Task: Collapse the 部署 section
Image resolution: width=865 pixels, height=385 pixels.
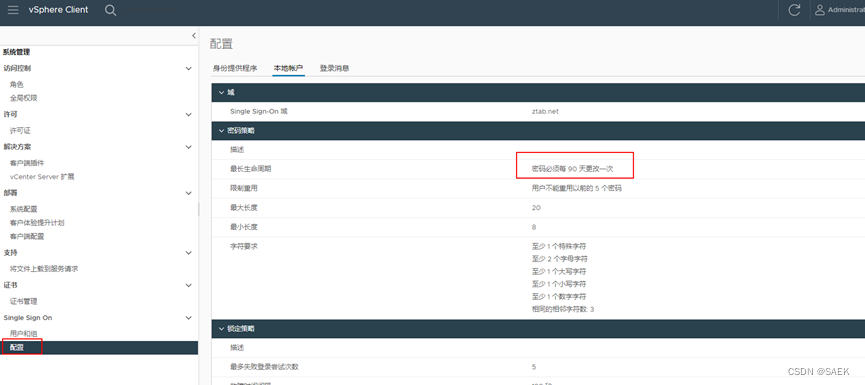Action: (189, 194)
